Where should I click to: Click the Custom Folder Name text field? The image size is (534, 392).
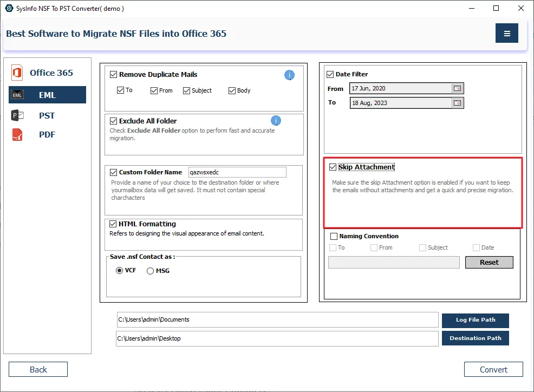click(x=237, y=172)
